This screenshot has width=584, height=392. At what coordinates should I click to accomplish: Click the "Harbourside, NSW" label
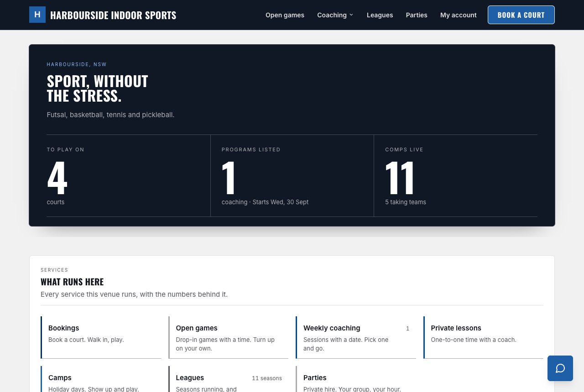(77, 64)
